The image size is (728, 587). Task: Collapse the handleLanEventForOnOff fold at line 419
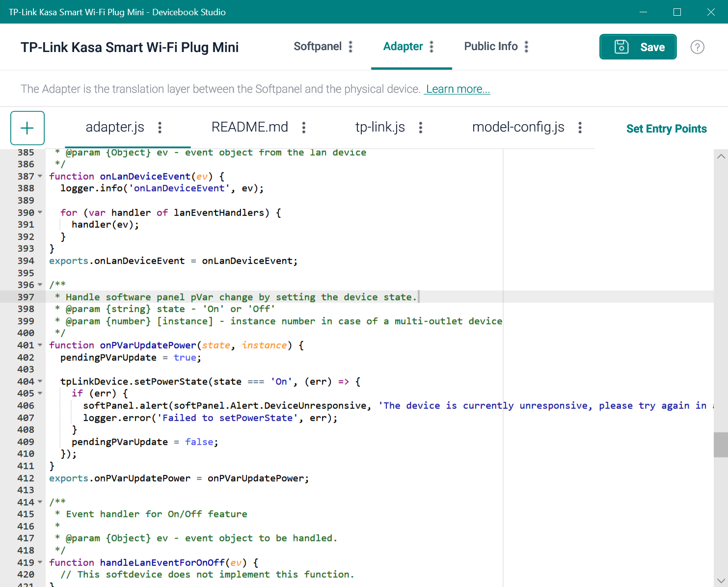[x=40, y=562]
